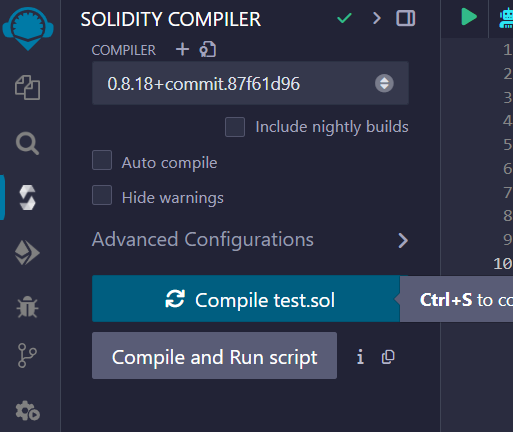The height and width of the screenshot is (432, 513).
Task: Enable the Auto compile checkbox
Action: (102, 160)
